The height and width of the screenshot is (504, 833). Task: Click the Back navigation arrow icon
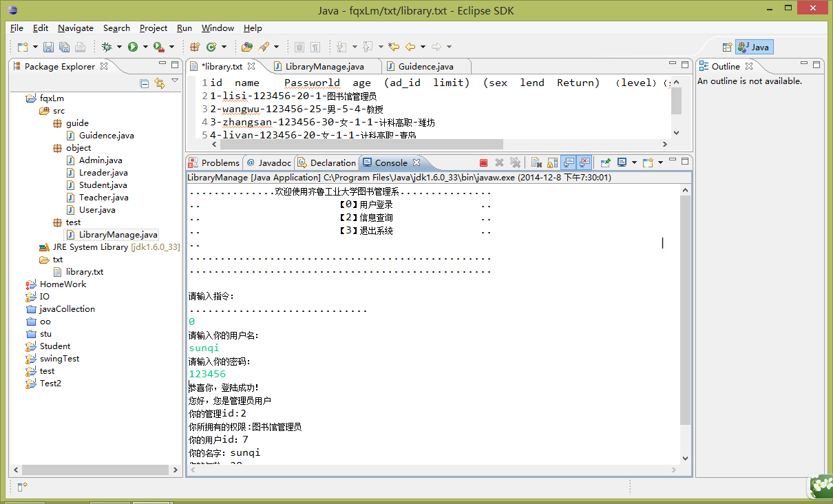[410, 47]
